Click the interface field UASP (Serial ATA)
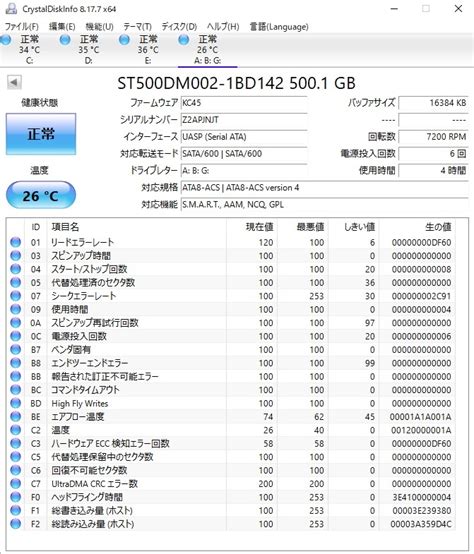This screenshot has height=554, width=474. 244,137
